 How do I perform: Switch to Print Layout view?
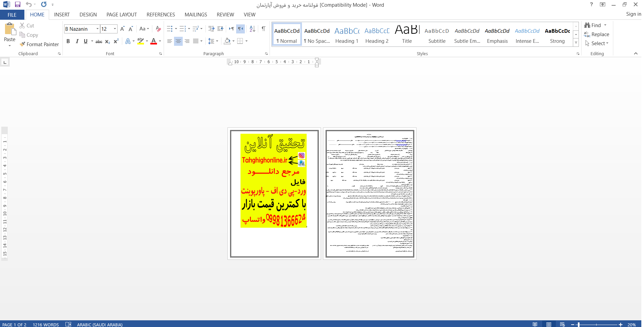(549, 324)
